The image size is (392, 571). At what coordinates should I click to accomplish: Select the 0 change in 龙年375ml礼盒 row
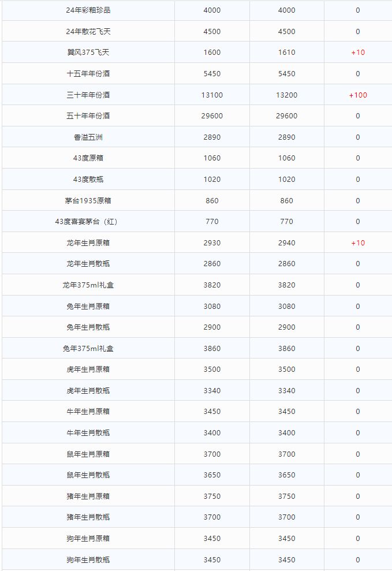pyautogui.click(x=358, y=285)
